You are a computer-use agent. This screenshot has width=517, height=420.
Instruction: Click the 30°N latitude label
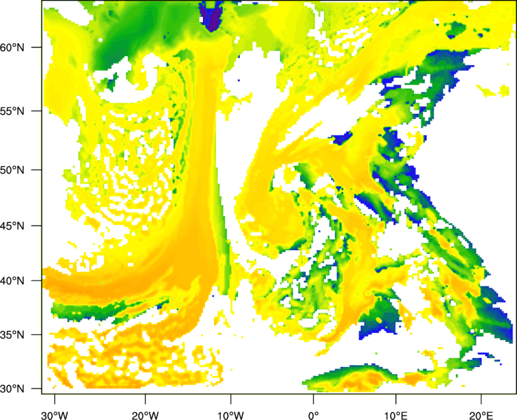[x=12, y=389]
